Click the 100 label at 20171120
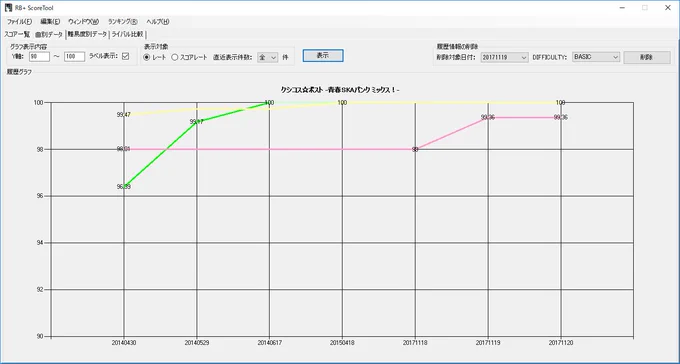Viewport: 680px width, 364px height. 561,103
